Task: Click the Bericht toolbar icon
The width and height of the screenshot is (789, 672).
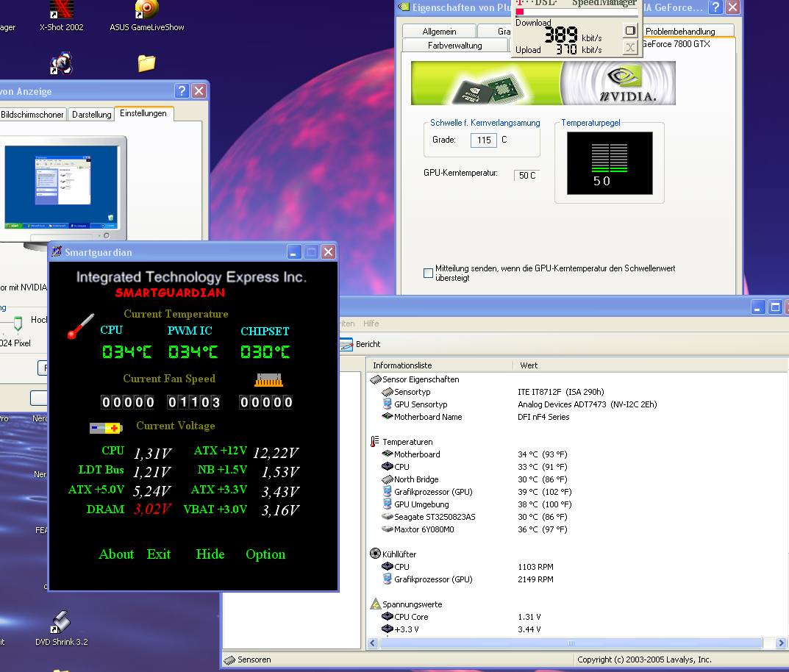Action: pyautogui.click(x=346, y=345)
